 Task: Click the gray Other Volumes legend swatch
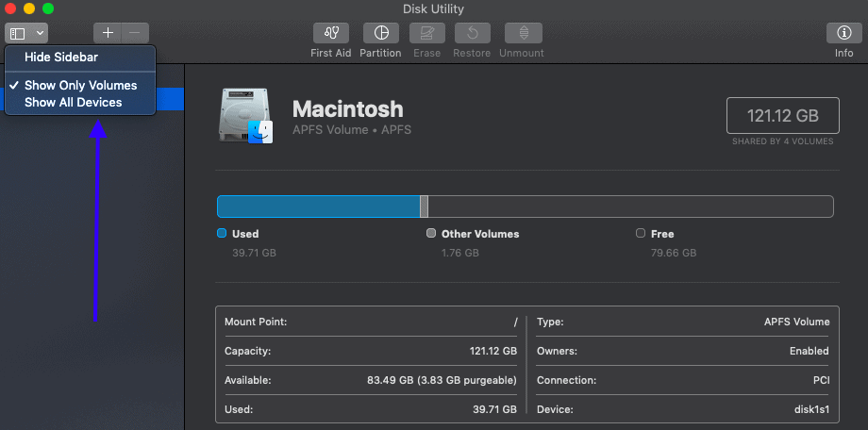click(x=431, y=233)
